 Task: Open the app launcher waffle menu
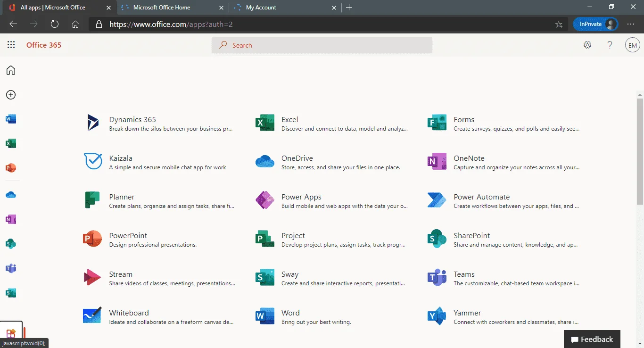(x=11, y=45)
